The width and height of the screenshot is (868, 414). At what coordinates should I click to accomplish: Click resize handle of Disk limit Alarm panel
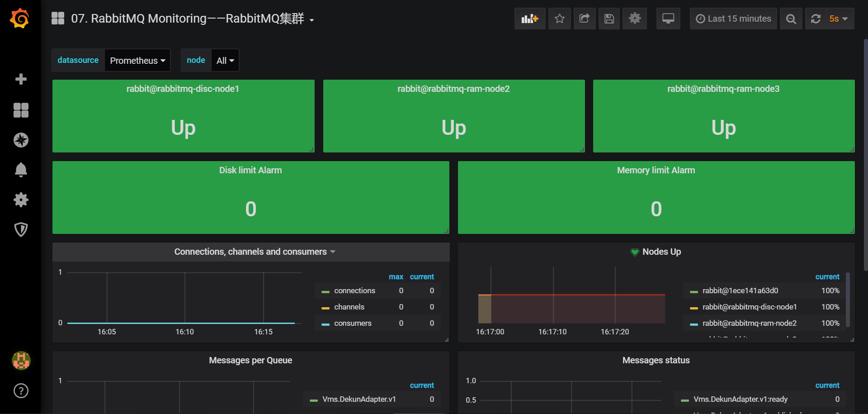coord(446,231)
